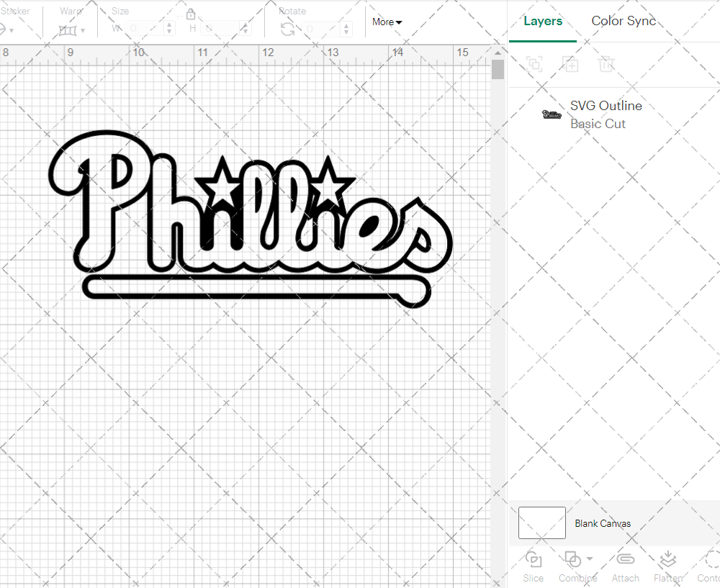Screen dimensions: 720x588
Task: Click the Contour icon
Action: (711, 560)
